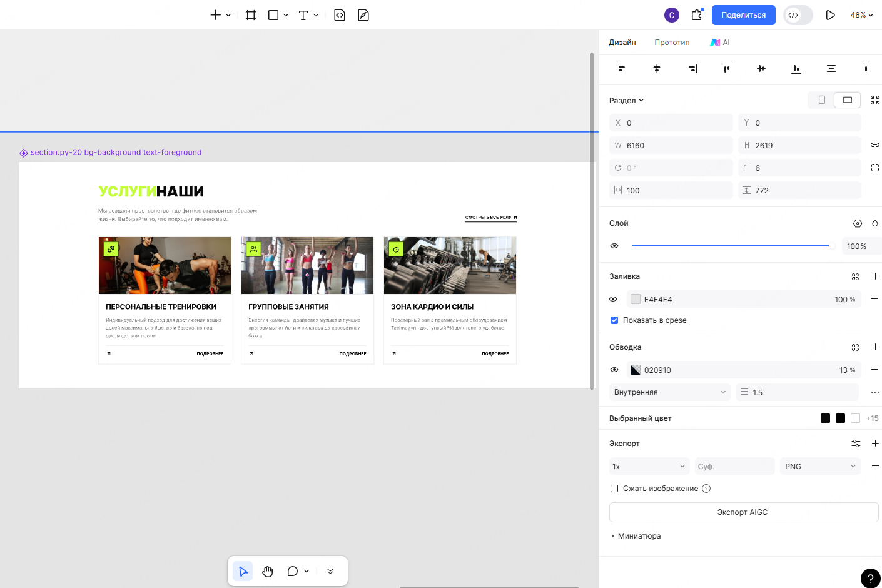
Task: Uncheck the 'Показать в срезе' checkbox
Action: click(x=614, y=320)
